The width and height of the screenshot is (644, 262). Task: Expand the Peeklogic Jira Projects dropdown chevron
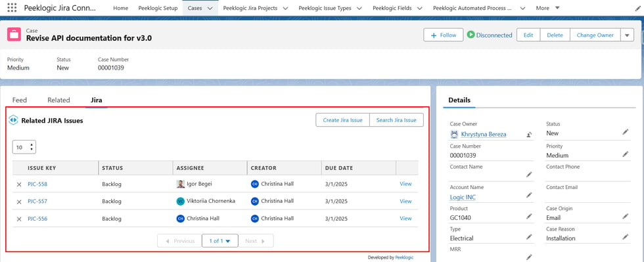[x=285, y=9]
